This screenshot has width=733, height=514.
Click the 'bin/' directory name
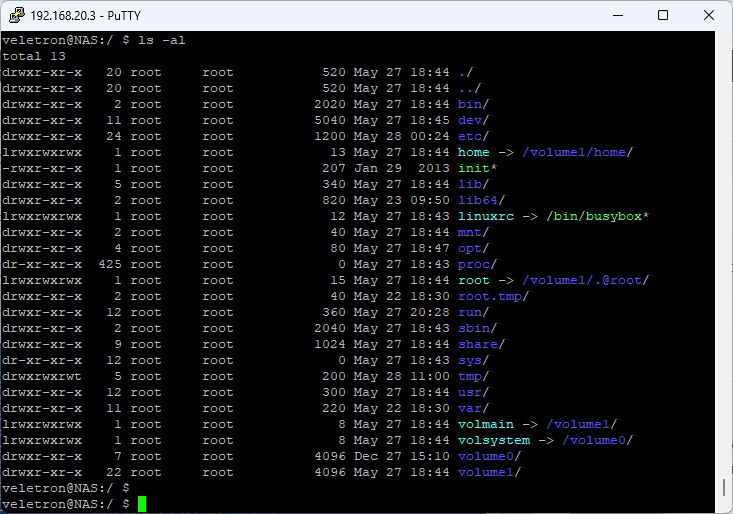tap(473, 104)
